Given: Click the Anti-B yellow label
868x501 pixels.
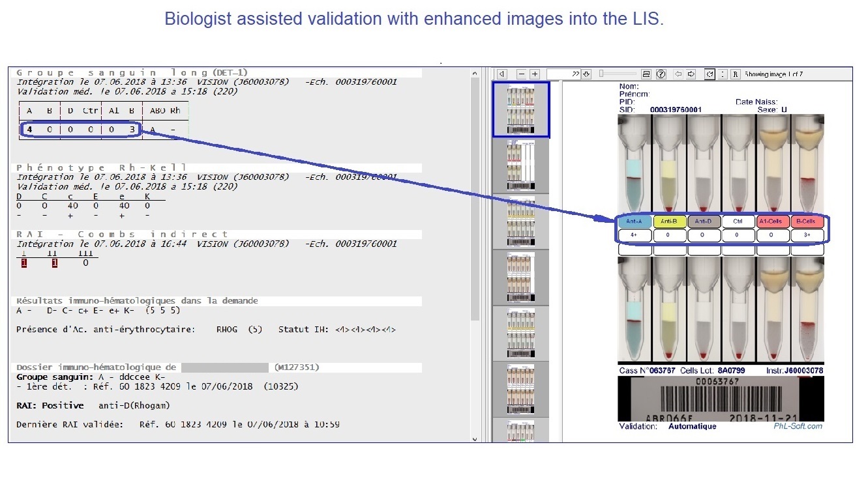Looking at the screenshot, I should pyautogui.click(x=669, y=222).
